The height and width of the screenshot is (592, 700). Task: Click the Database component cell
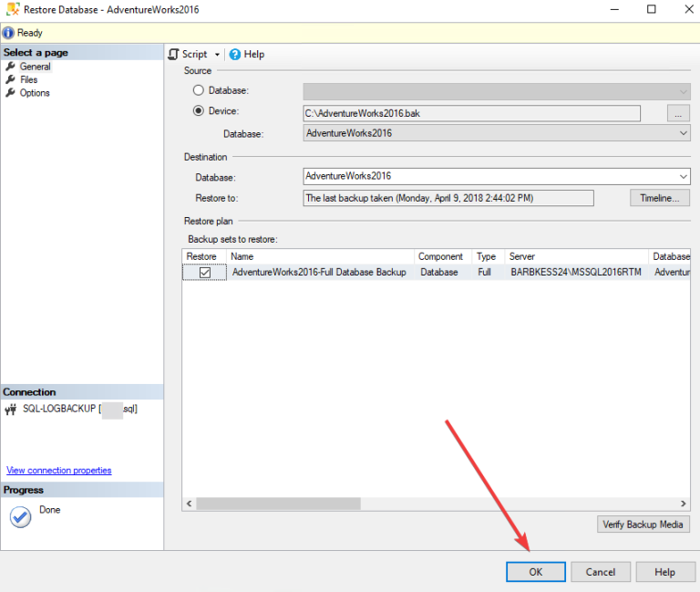click(438, 272)
